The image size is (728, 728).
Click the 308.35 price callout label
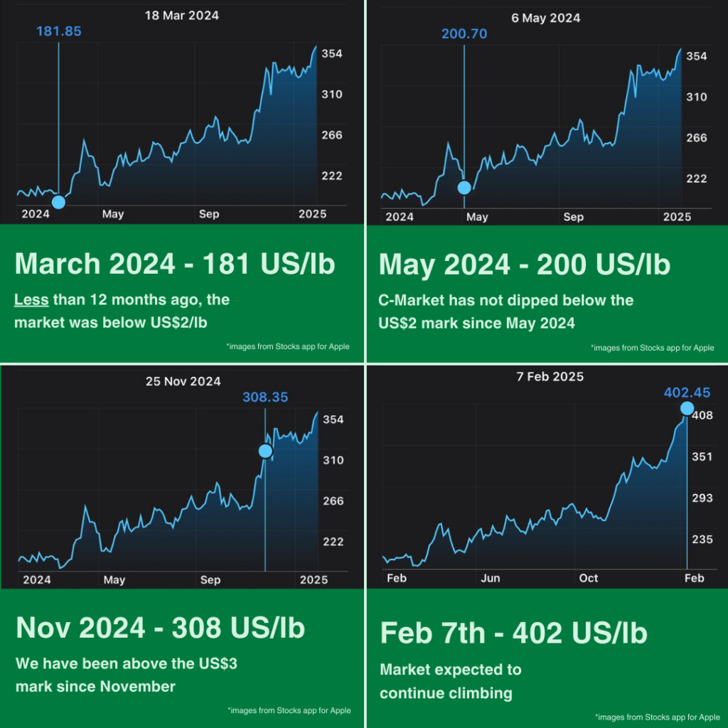pos(265,397)
